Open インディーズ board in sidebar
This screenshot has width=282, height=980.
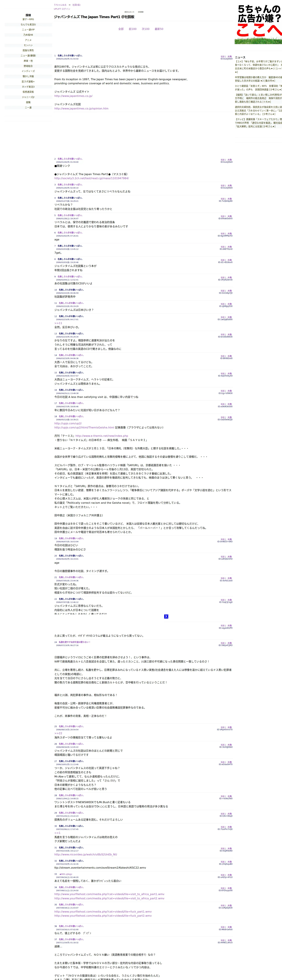[x=28, y=71]
